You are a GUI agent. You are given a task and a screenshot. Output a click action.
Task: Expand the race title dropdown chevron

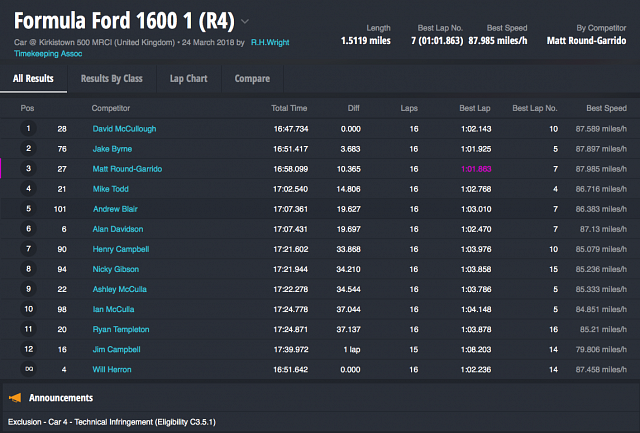246,21
